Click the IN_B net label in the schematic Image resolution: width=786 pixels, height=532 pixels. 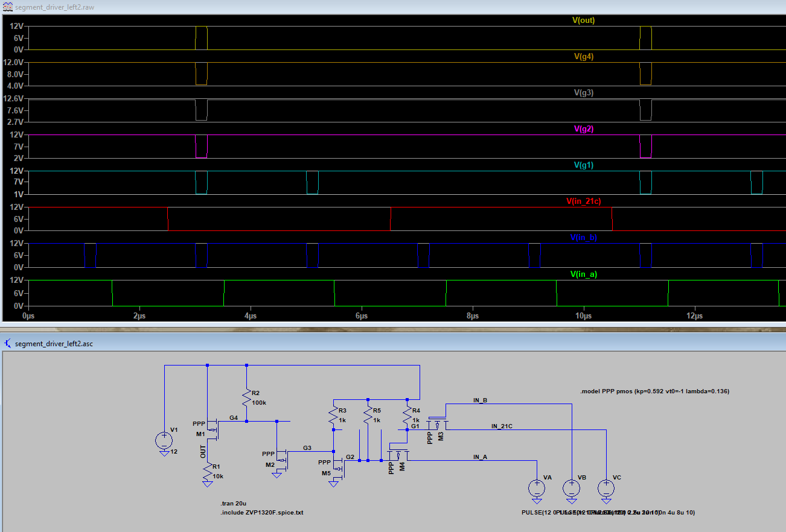pos(480,400)
